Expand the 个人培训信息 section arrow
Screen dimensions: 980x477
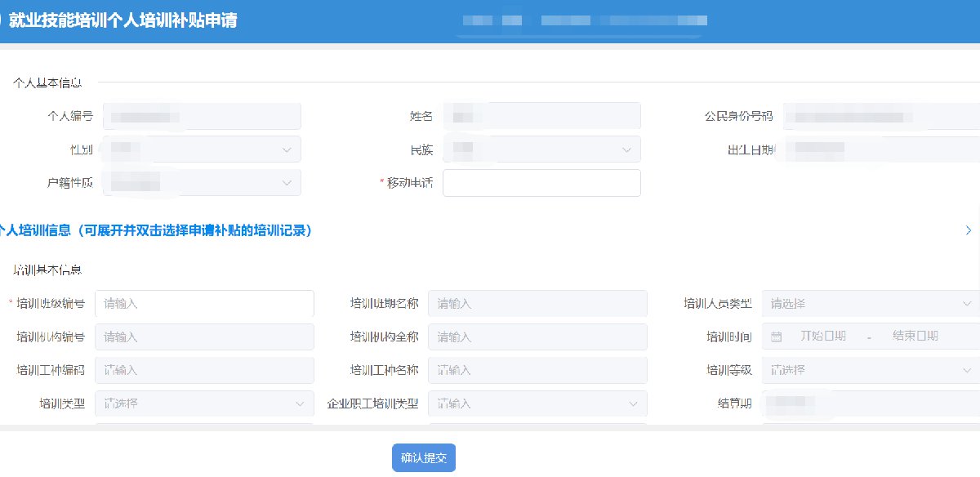[969, 230]
